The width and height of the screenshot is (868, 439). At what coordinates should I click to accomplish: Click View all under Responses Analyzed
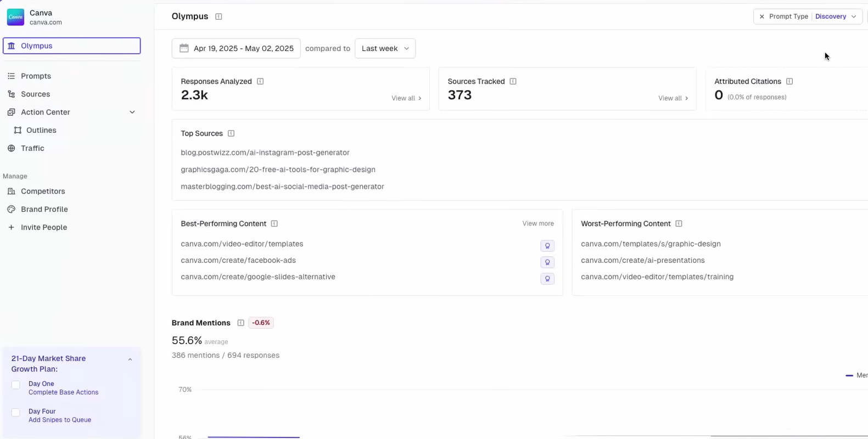point(406,98)
